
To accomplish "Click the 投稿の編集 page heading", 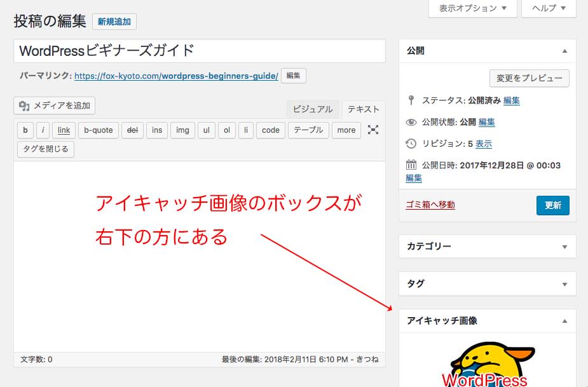I will pyautogui.click(x=50, y=21).
